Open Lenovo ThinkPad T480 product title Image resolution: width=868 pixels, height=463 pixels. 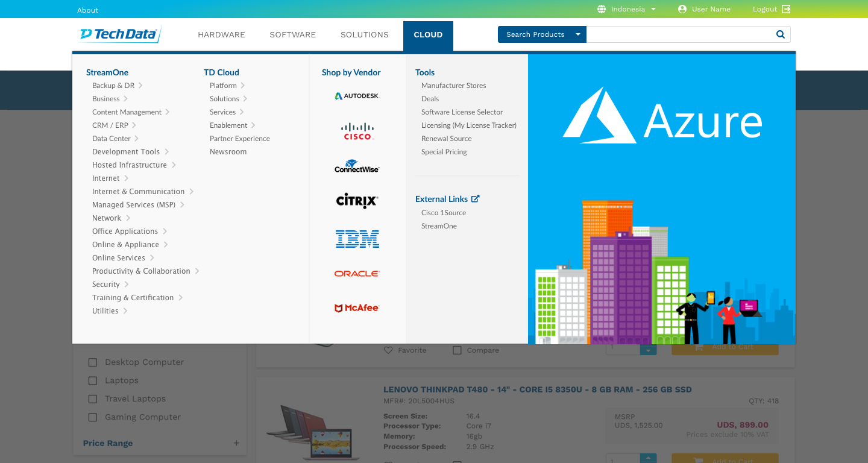tap(538, 389)
